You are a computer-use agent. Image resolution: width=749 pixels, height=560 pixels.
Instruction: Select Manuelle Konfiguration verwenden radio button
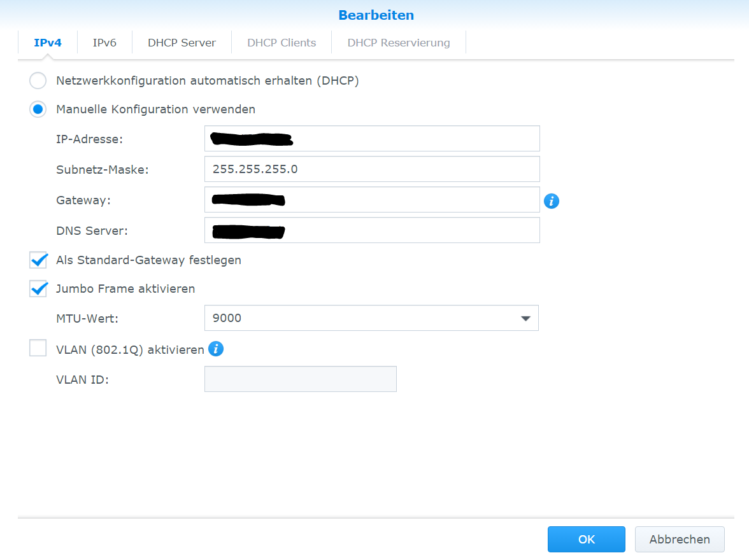coord(38,109)
